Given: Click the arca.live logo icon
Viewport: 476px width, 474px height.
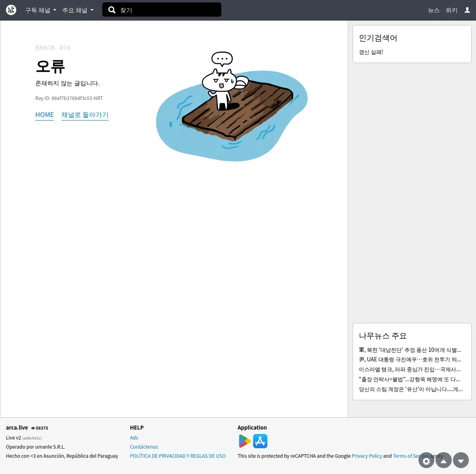Looking at the screenshot, I should coord(11,10).
